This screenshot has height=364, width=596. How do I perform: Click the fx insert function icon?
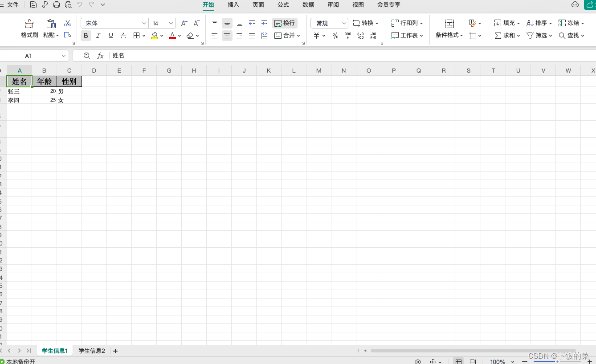[x=101, y=56]
